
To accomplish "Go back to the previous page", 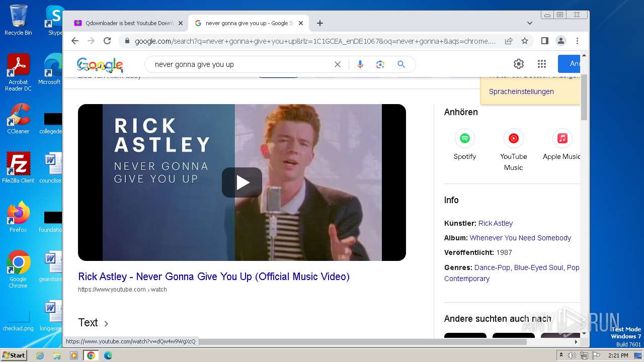I will pos(75,41).
